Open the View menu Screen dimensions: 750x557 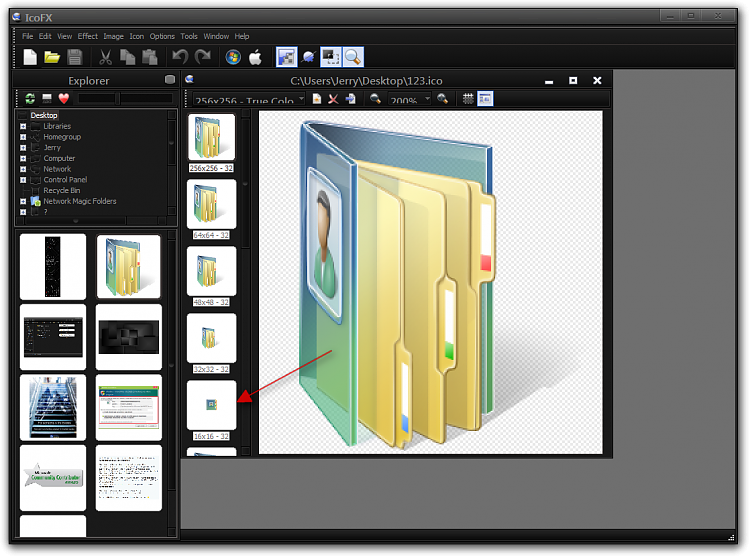tap(65, 36)
